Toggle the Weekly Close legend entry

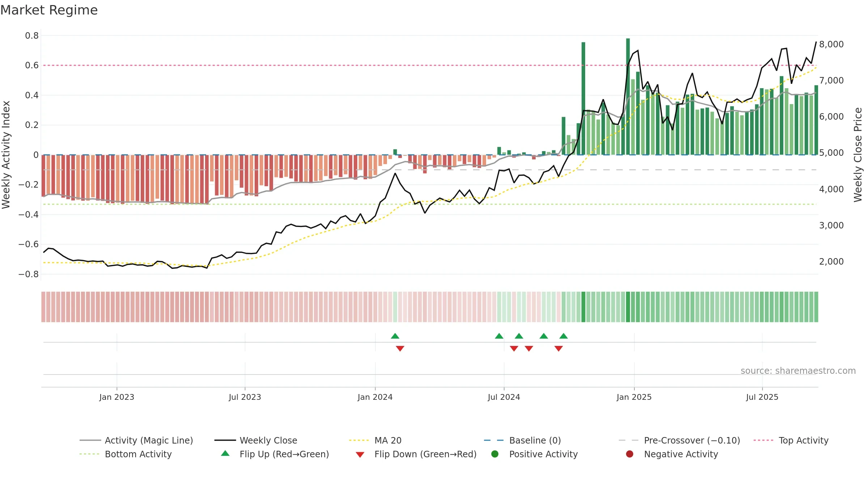256,440
